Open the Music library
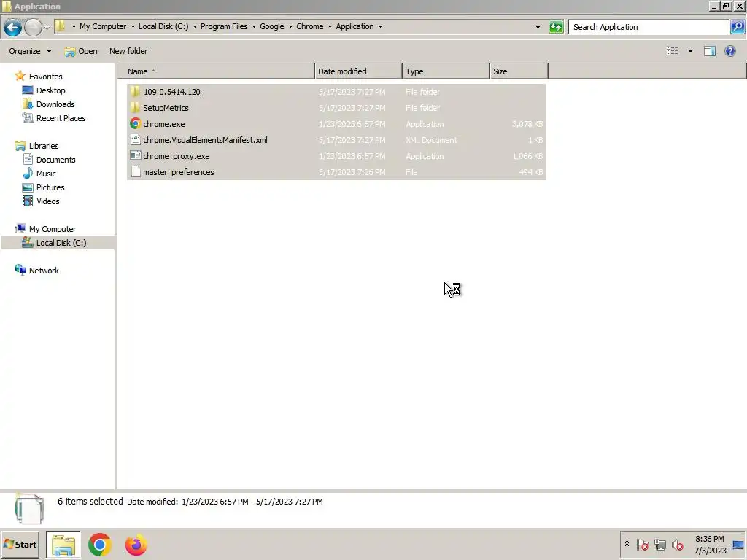The image size is (747, 560). point(46,174)
